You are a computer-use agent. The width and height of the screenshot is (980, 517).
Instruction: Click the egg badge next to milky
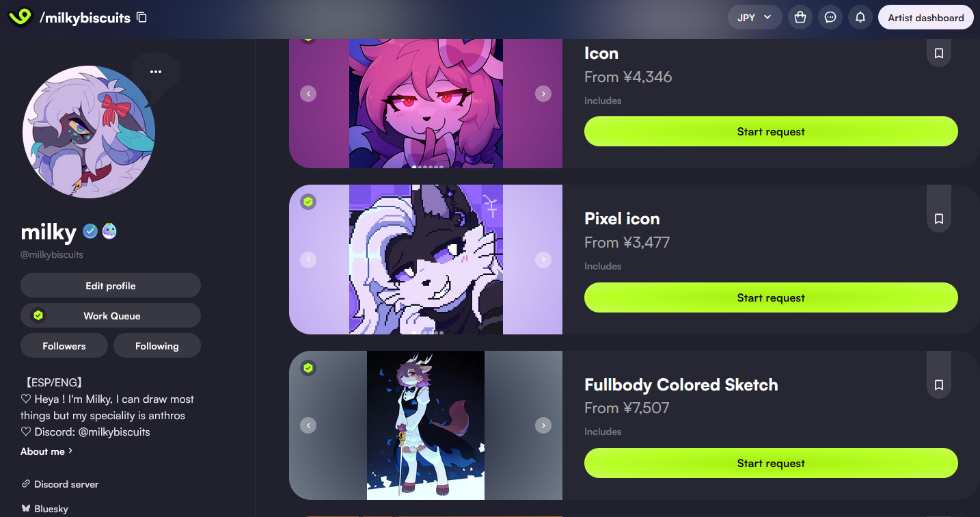pos(109,232)
